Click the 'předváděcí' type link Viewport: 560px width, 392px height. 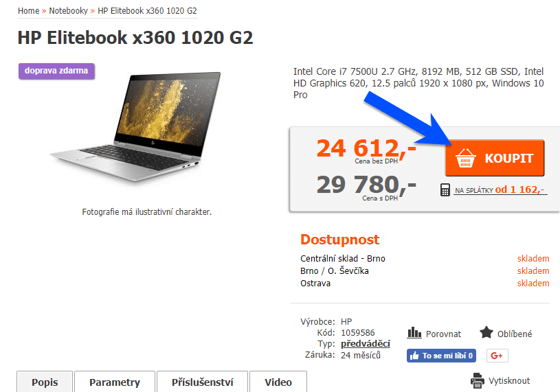[x=366, y=344]
